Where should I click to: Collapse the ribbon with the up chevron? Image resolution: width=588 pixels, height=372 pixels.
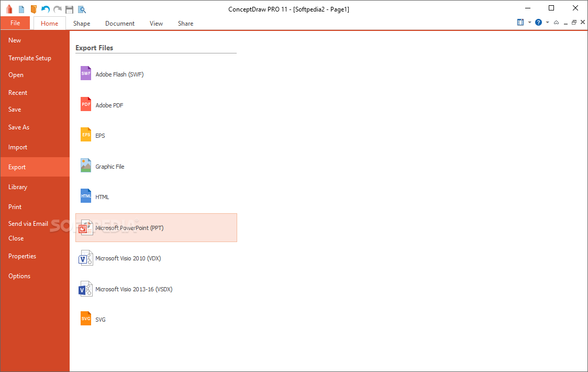tap(556, 23)
